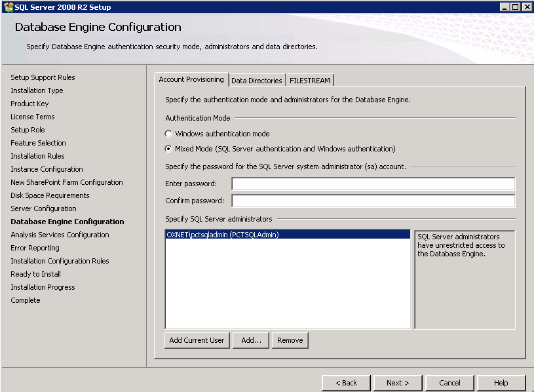Click Error Reporting step
Screen dimensions: 534x392
35,248
